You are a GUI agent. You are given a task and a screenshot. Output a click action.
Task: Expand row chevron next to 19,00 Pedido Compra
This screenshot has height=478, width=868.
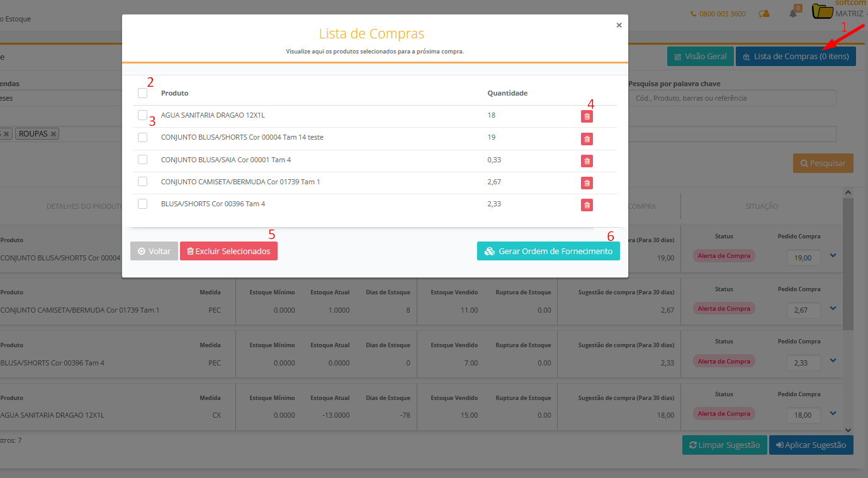(x=833, y=255)
